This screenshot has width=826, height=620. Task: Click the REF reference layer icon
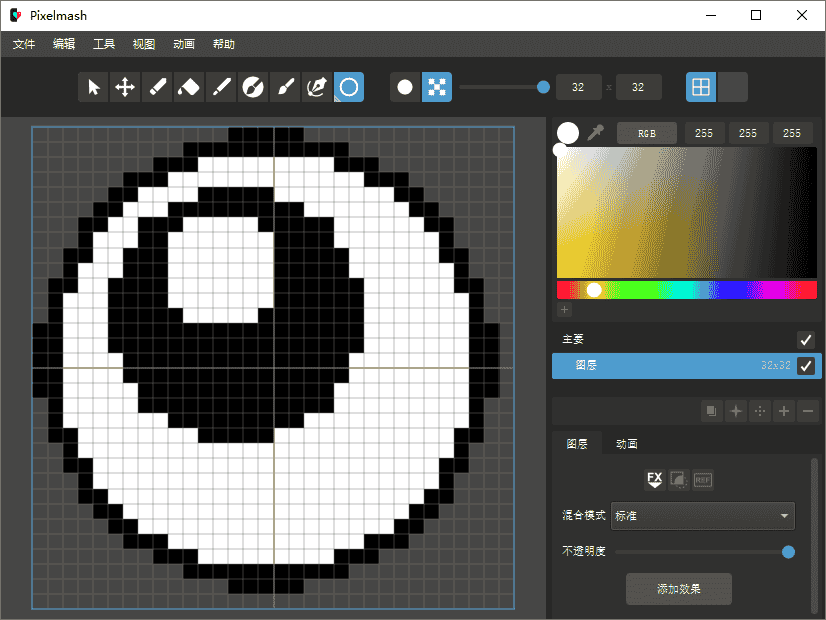click(703, 480)
